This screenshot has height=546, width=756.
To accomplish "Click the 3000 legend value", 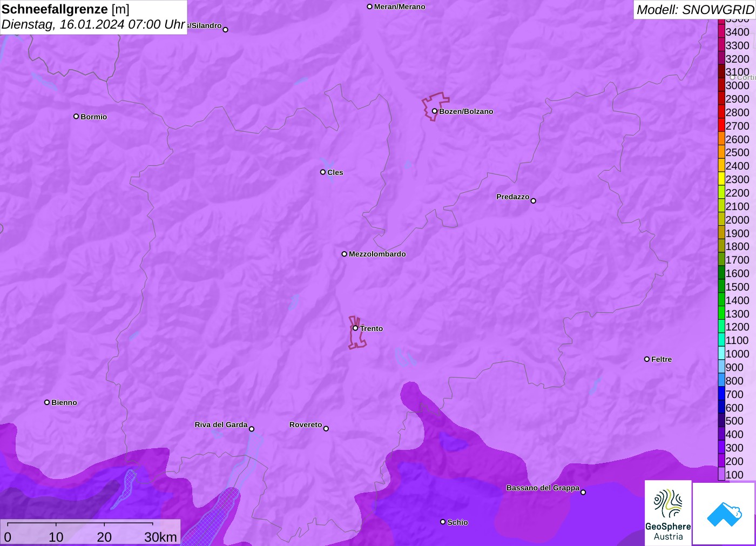I will (737, 85).
